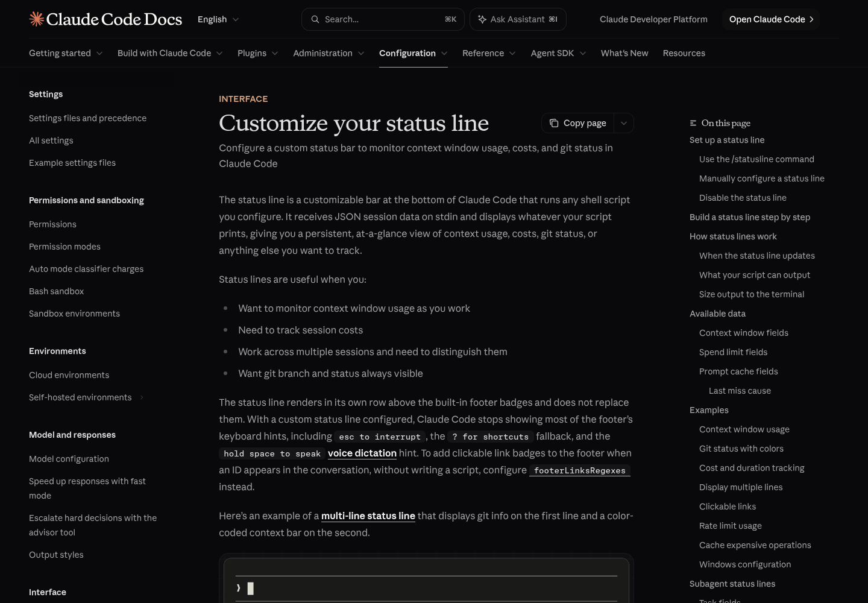Open Model configuration sidebar page

point(69,459)
